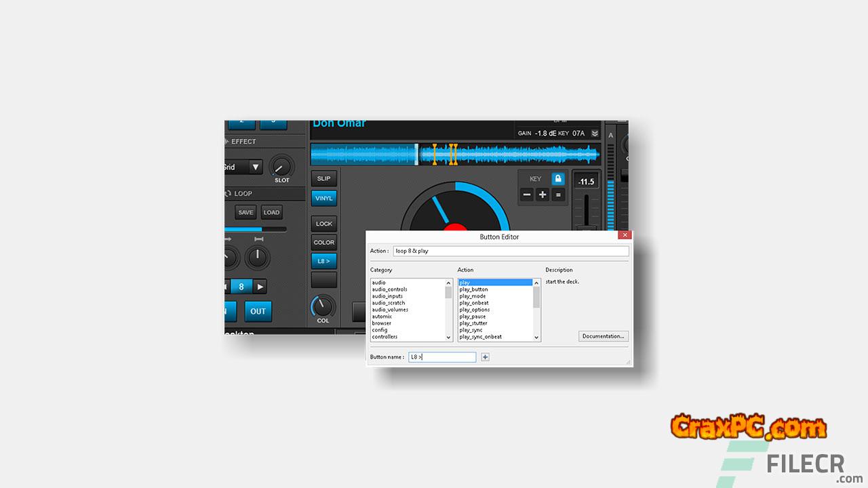Select 'audio_inputs' in the Category list
The image size is (868, 488).
pos(387,296)
